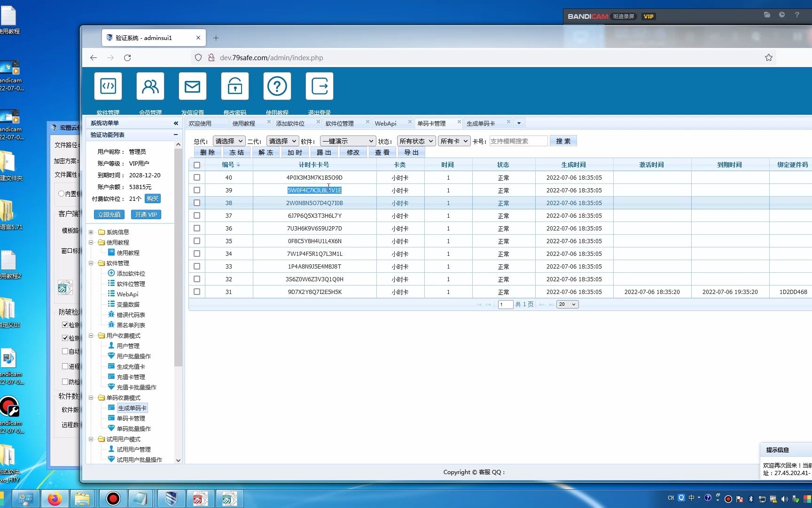Open 黑名单列表 in the tree

coord(131,325)
